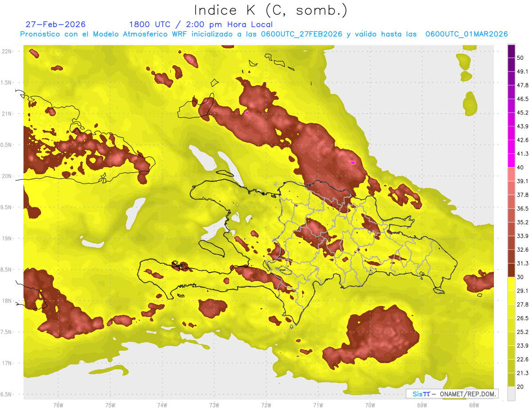Click the "68W" longitude label
The height and width of the screenshot is (411, 532).
[473, 405]
